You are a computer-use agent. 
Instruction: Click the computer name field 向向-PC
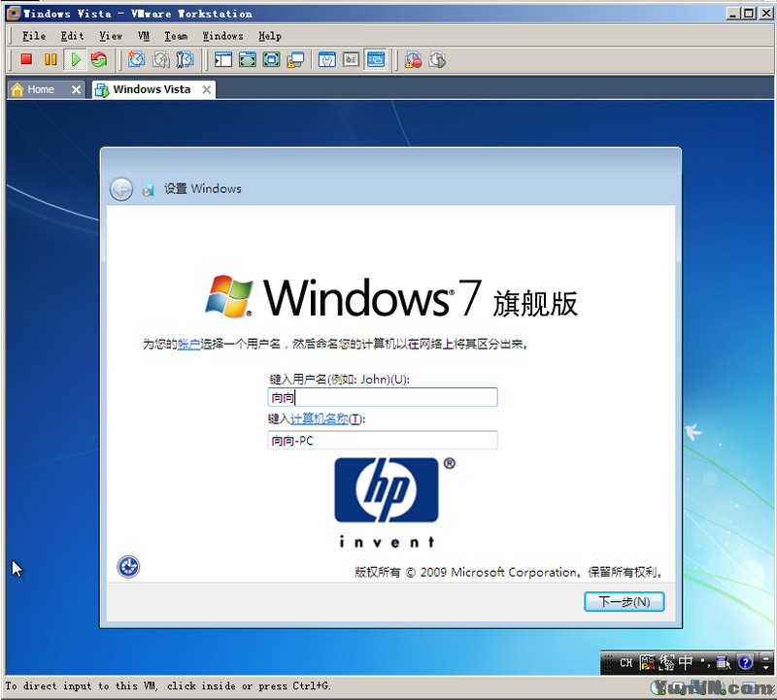[x=383, y=440]
